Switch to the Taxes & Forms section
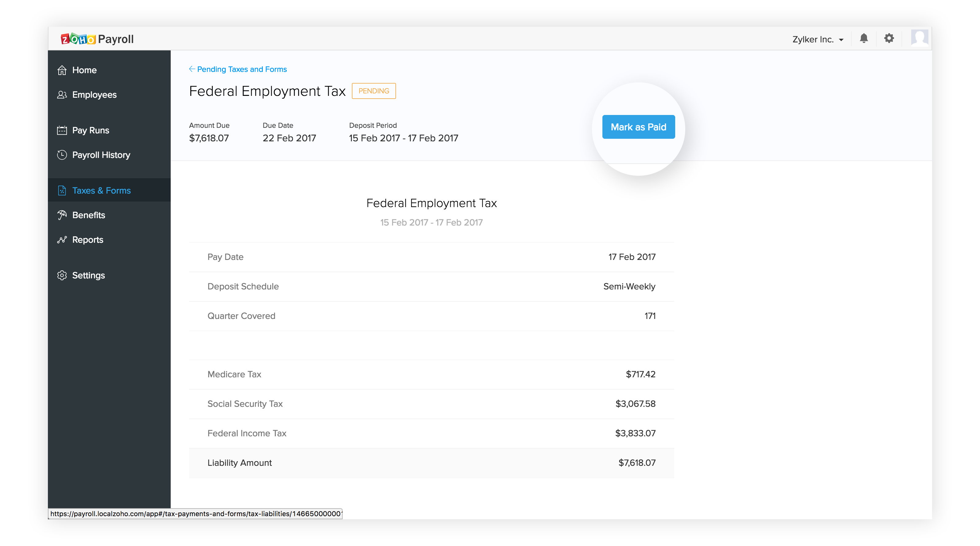The width and height of the screenshot is (980, 546). [x=101, y=191]
